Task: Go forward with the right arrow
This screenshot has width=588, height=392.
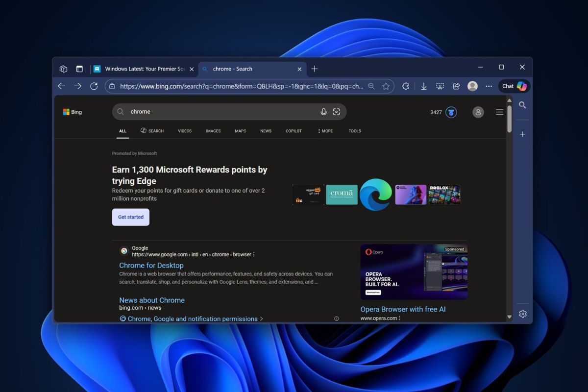Action: pyautogui.click(x=77, y=86)
